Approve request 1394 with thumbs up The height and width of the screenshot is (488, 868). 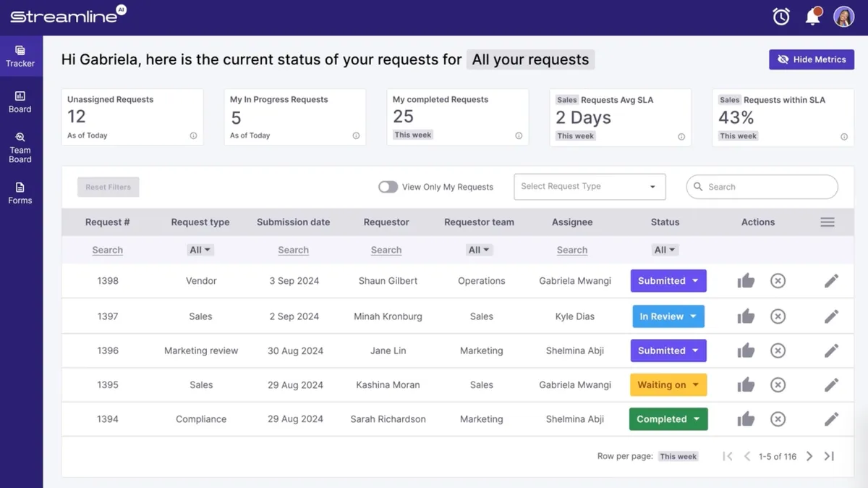coord(746,419)
